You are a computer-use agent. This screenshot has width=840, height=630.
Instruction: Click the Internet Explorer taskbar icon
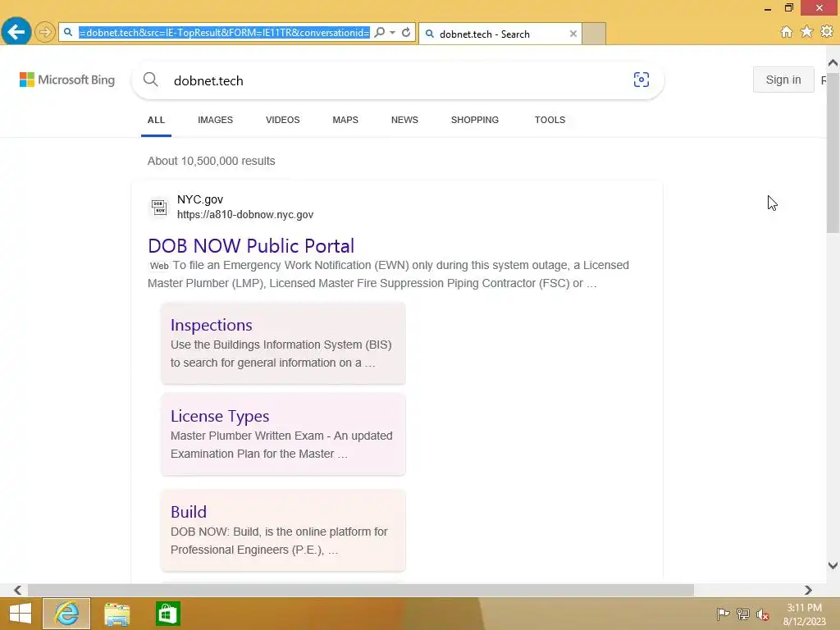pos(66,614)
